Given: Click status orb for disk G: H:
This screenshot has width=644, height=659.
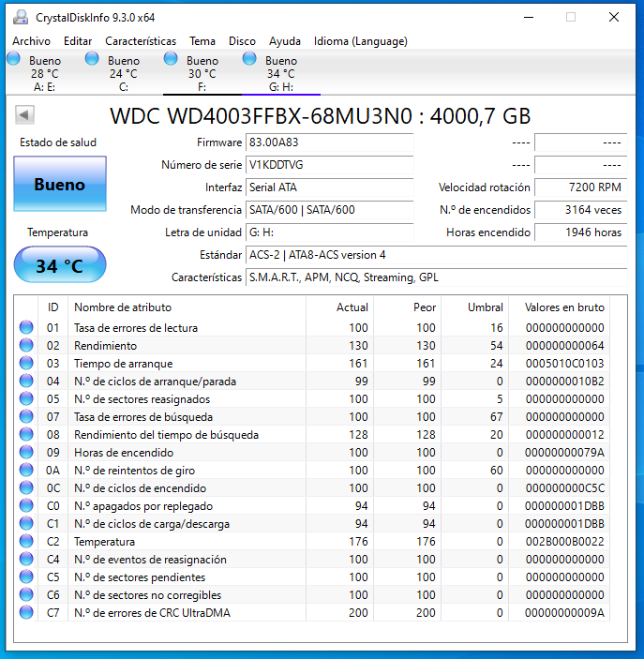Looking at the screenshot, I should point(249,58).
